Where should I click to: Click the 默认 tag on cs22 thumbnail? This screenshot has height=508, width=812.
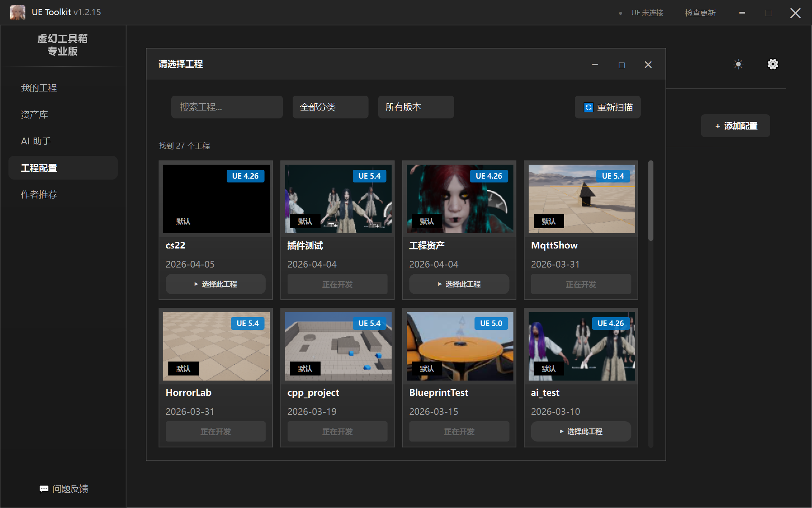pos(183,221)
